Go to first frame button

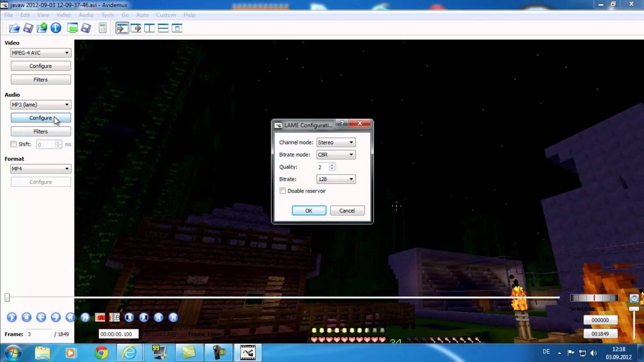pos(158,317)
